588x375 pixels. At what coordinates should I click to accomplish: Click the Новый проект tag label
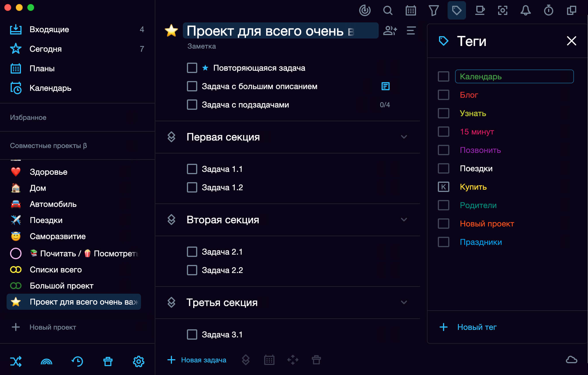(487, 224)
